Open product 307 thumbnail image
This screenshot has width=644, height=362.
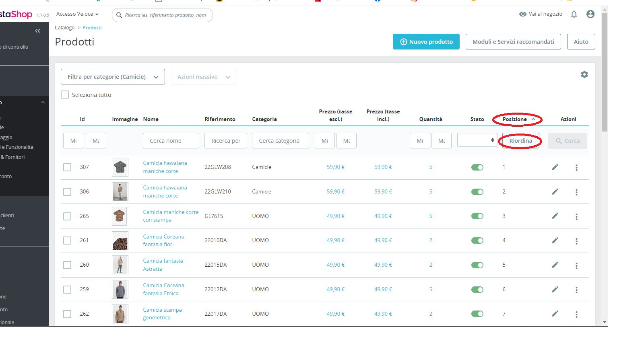pos(120,167)
